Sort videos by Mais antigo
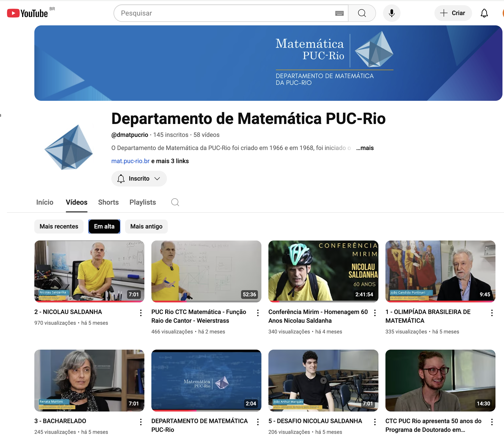The width and height of the screenshot is (504, 436). 146,226
